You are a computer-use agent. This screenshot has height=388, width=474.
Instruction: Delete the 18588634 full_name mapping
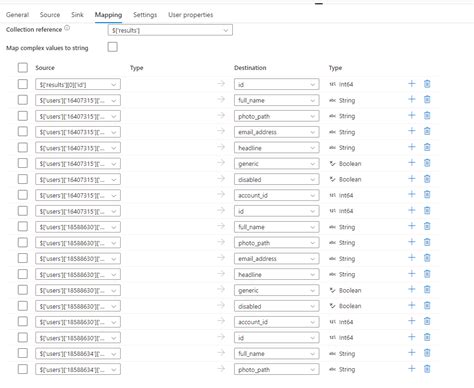[427, 353]
